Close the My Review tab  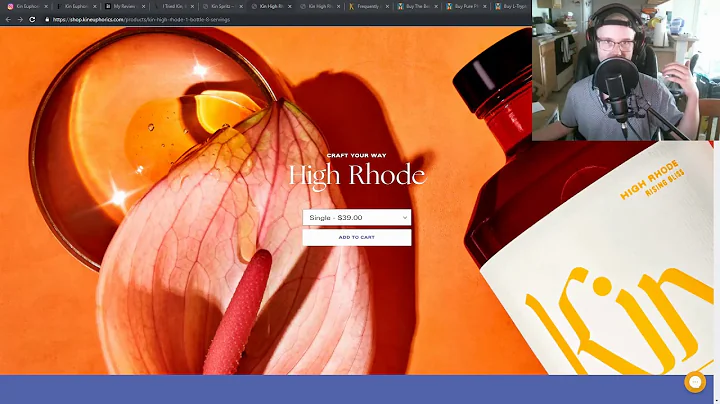(x=143, y=6)
